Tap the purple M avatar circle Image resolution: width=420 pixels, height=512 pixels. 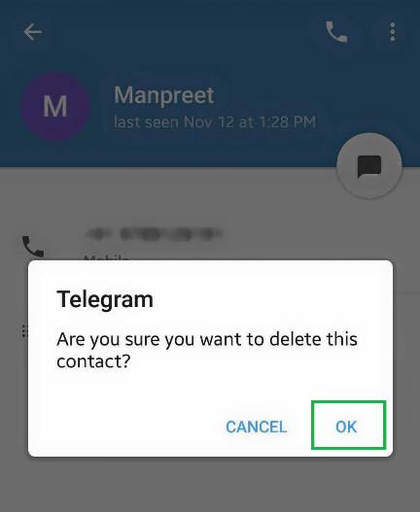[55, 107]
